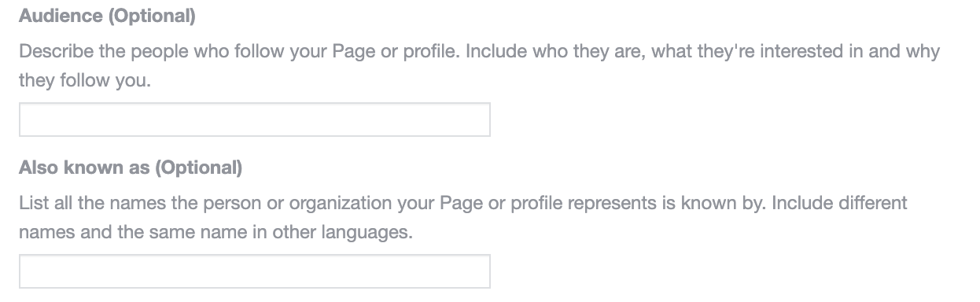
Task: Click the Audience text input field
Action: point(255,120)
